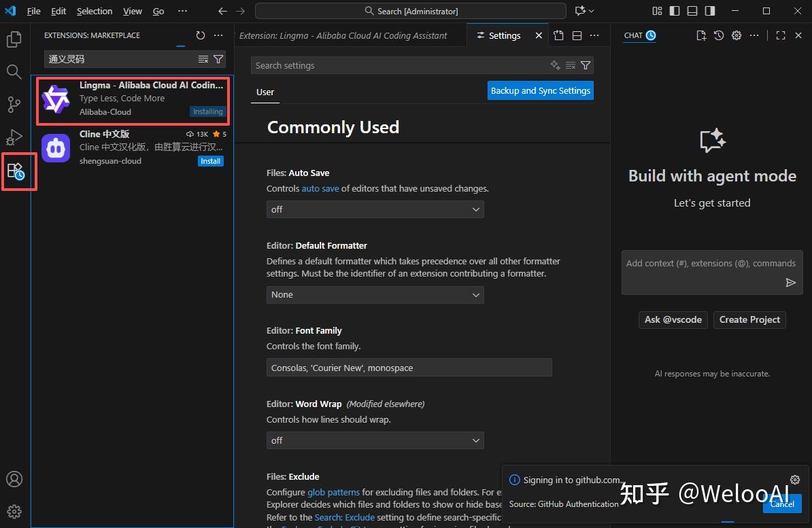Expand Default Formatter dropdown
The height and width of the screenshot is (528, 812).
[375, 294]
